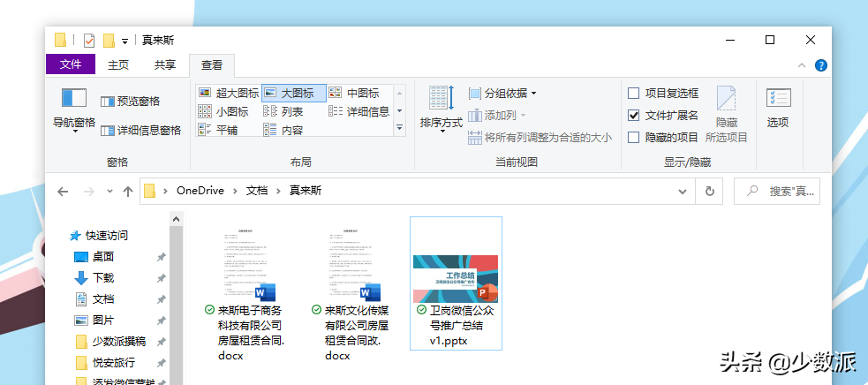Click the Forward navigation arrow
This screenshot has width=868, height=385.
tap(88, 192)
